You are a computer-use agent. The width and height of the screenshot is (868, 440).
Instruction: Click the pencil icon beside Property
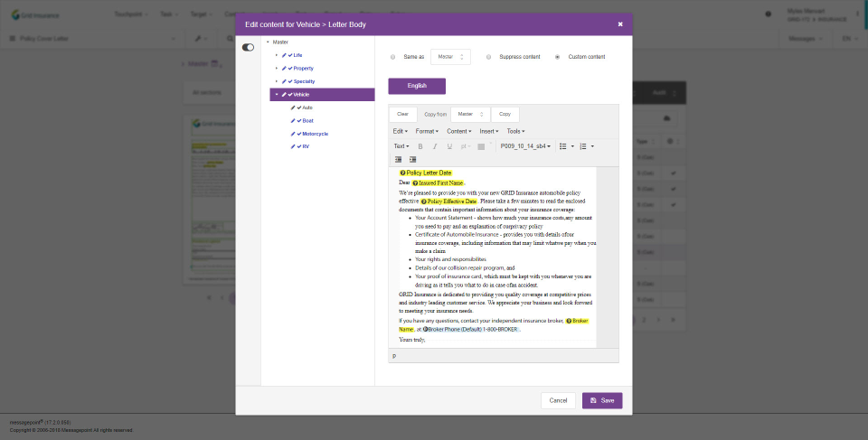pos(284,69)
